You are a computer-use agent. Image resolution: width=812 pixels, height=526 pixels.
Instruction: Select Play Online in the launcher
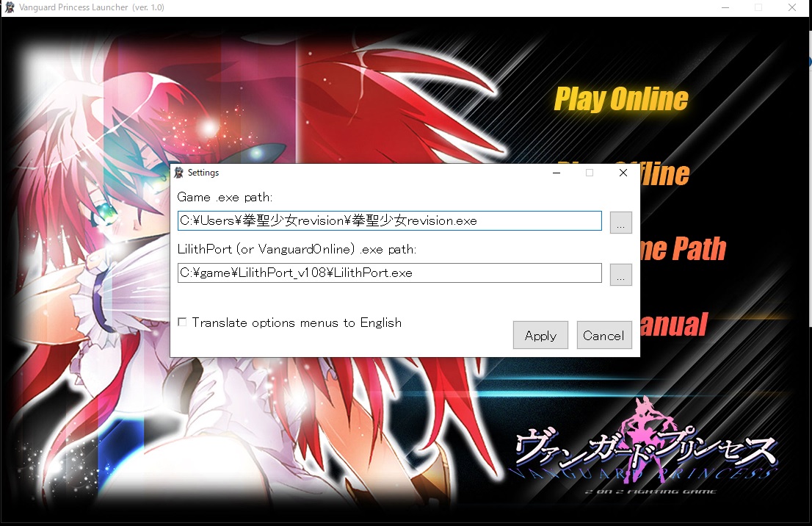point(621,99)
